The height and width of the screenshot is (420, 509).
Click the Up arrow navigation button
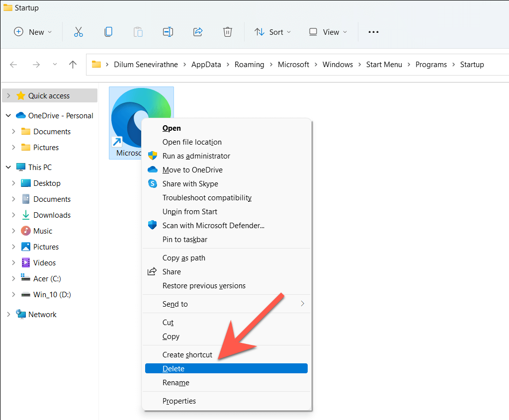pos(73,65)
